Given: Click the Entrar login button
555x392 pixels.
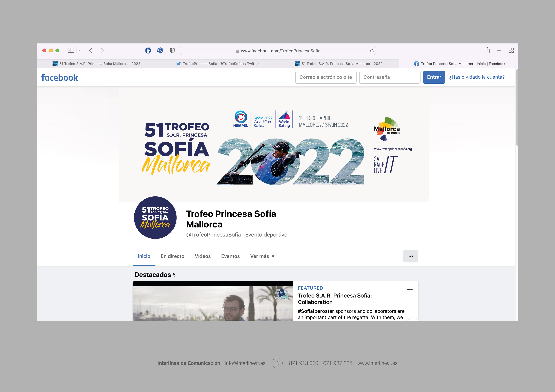Looking at the screenshot, I should click(x=434, y=77).
